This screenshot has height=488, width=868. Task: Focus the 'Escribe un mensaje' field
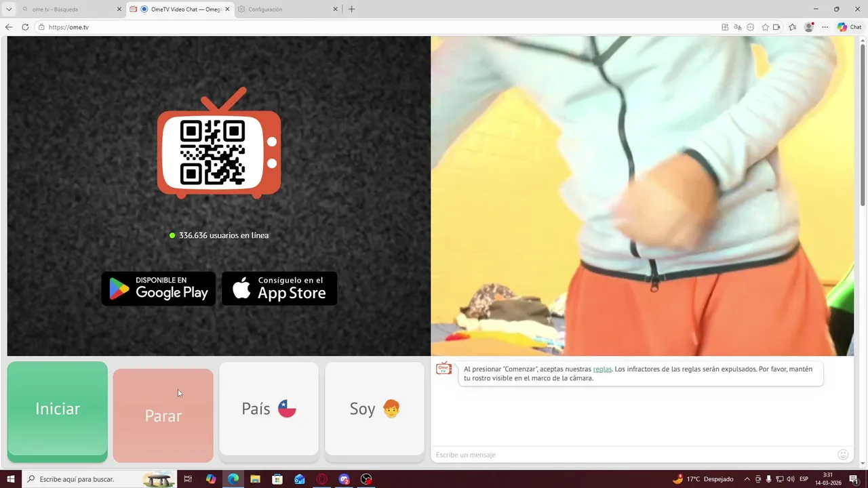[x=634, y=455]
